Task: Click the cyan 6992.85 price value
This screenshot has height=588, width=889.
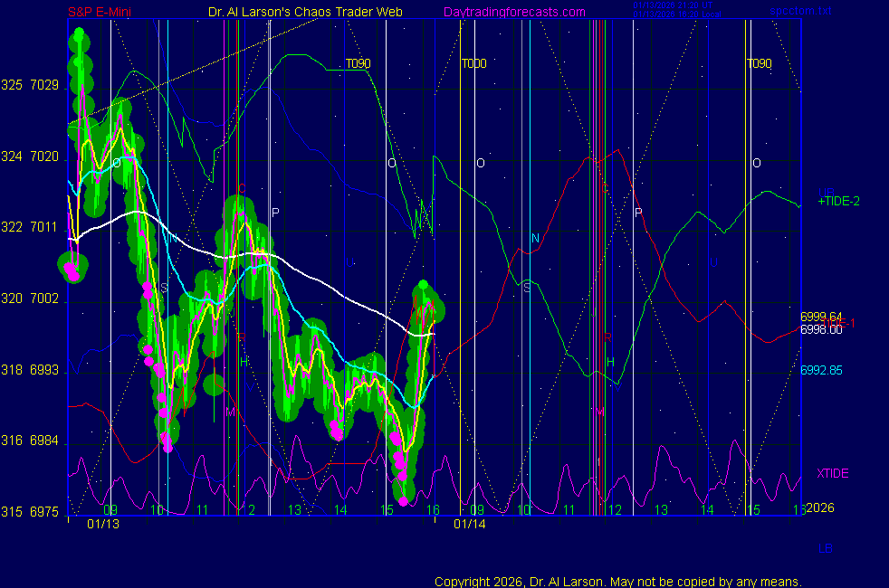Action: [x=821, y=370]
